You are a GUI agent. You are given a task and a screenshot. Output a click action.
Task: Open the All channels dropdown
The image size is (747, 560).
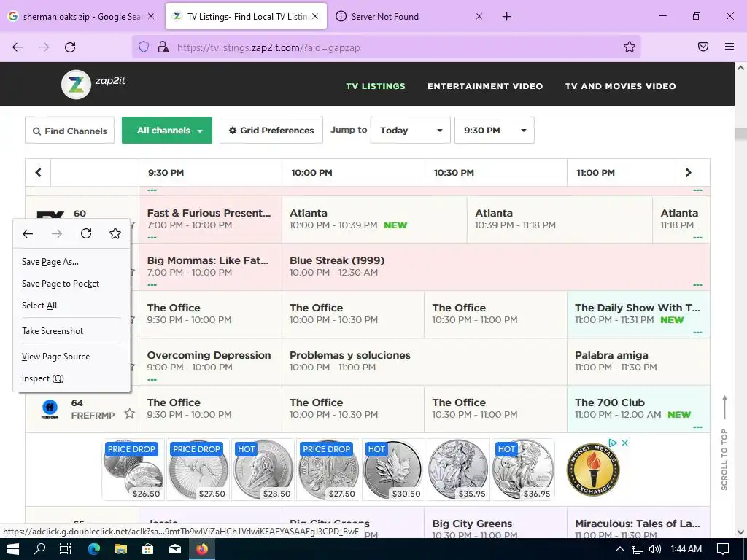click(167, 131)
